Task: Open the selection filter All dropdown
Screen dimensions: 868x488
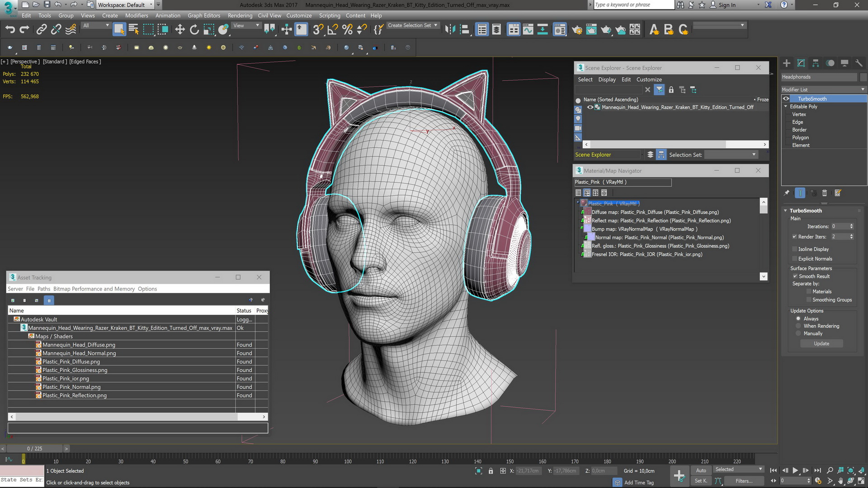Action: pos(96,26)
